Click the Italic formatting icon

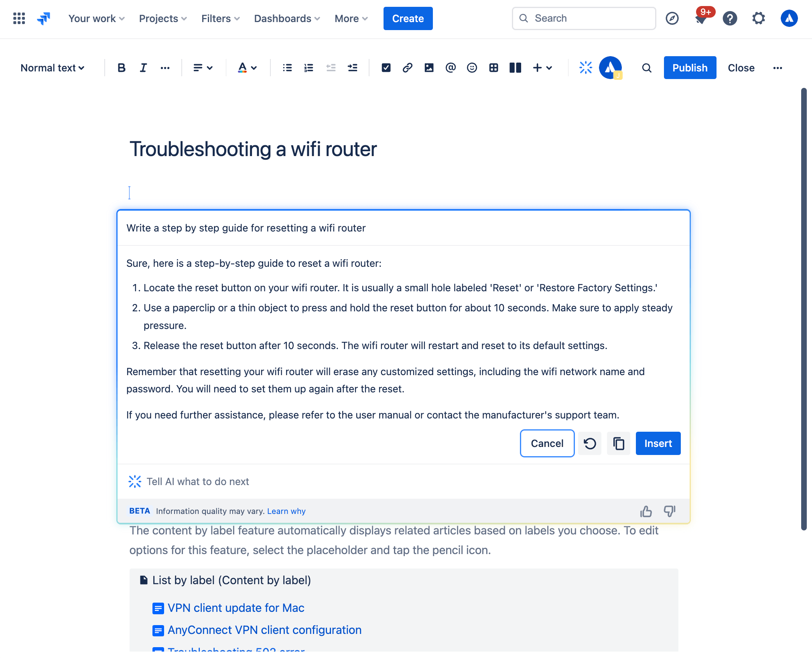click(142, 67)
